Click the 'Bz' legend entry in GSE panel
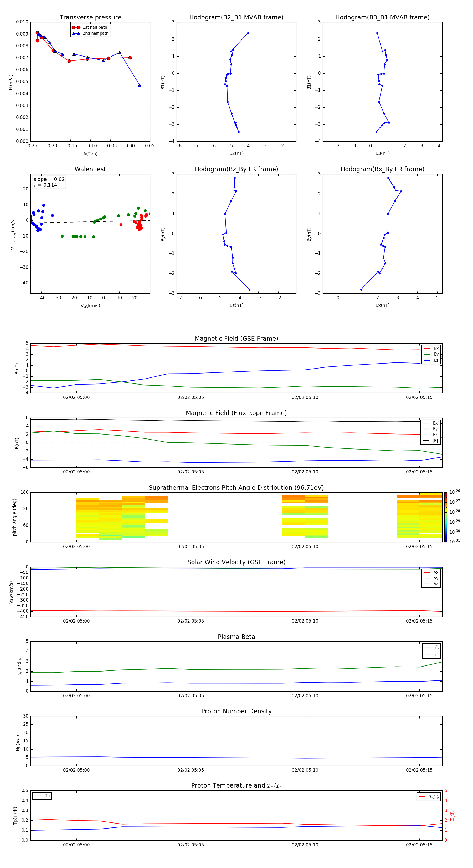Viewport: 473px width, 868px height. click(x=431, y=360)
